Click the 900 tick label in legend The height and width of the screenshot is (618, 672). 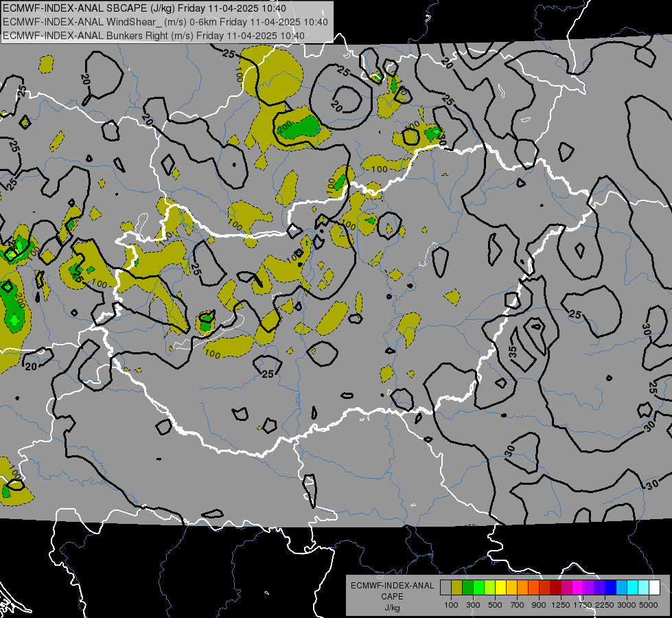(539, 605)
